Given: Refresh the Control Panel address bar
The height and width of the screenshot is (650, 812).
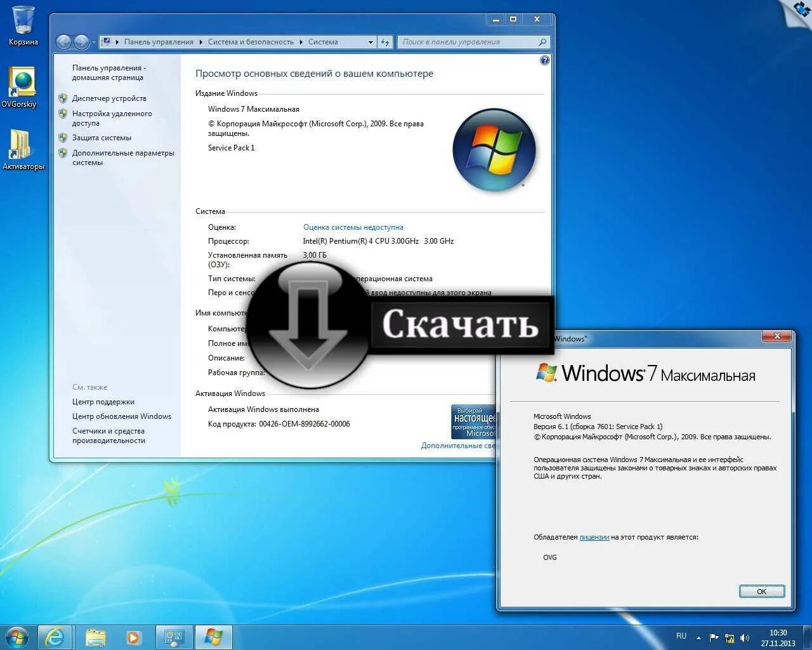Looking at the screenshot, I should tap(385, 42).
